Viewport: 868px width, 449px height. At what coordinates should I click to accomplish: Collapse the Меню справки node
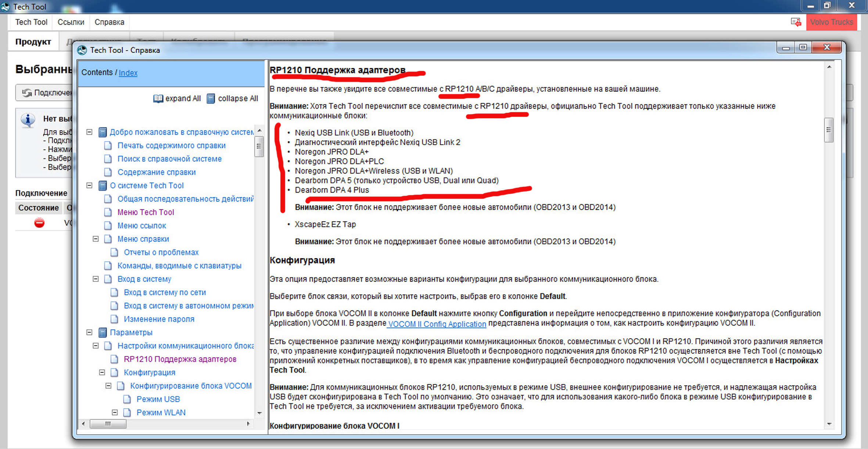pos(96,239)
